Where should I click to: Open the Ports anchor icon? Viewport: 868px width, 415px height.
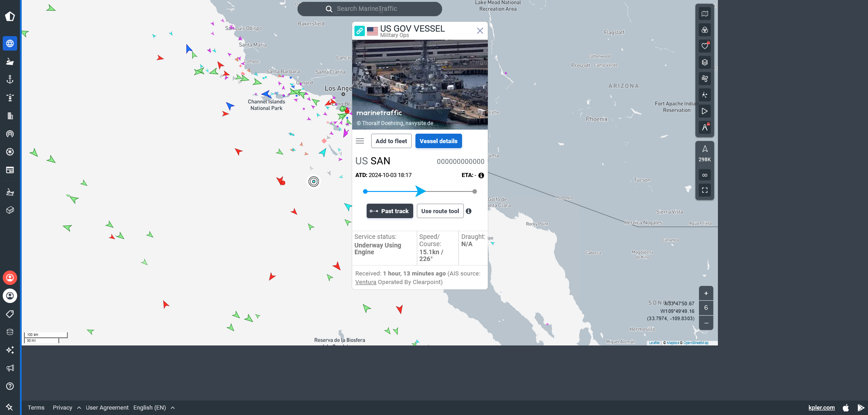pos(10,79)
